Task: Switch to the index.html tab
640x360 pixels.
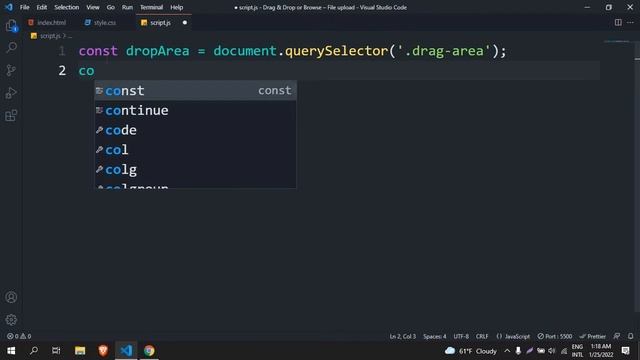Action: [47, 23]
